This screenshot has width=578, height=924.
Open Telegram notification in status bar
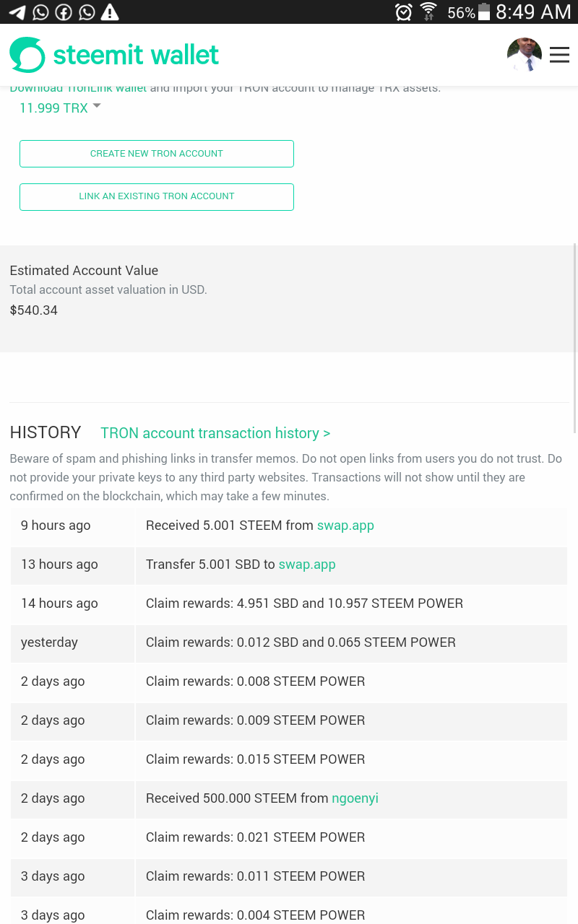tap(17, 12)
